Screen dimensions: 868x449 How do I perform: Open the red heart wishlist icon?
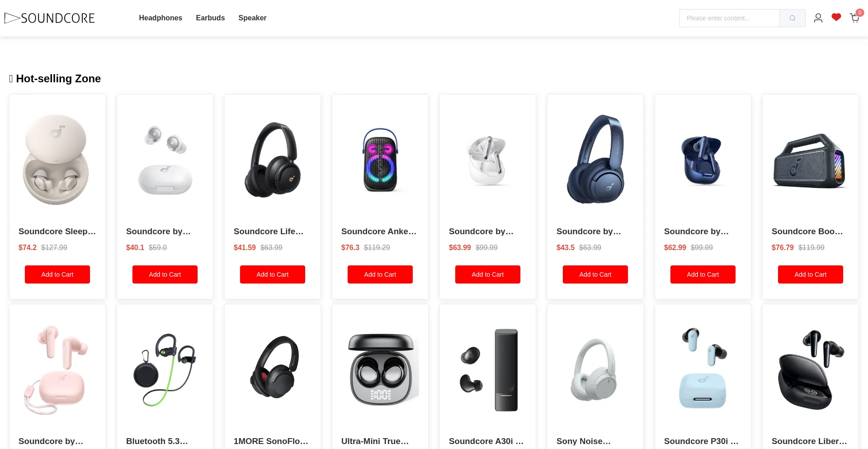coord(836,18)
